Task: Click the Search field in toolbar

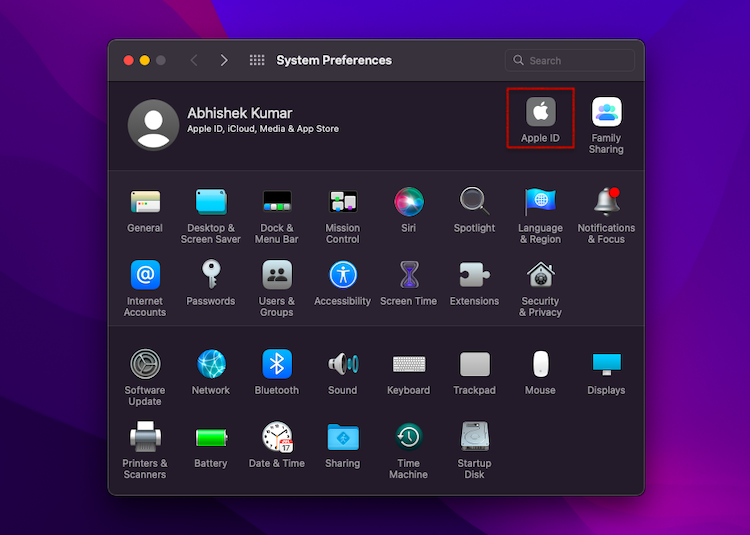Action: (x=570, y=61)
